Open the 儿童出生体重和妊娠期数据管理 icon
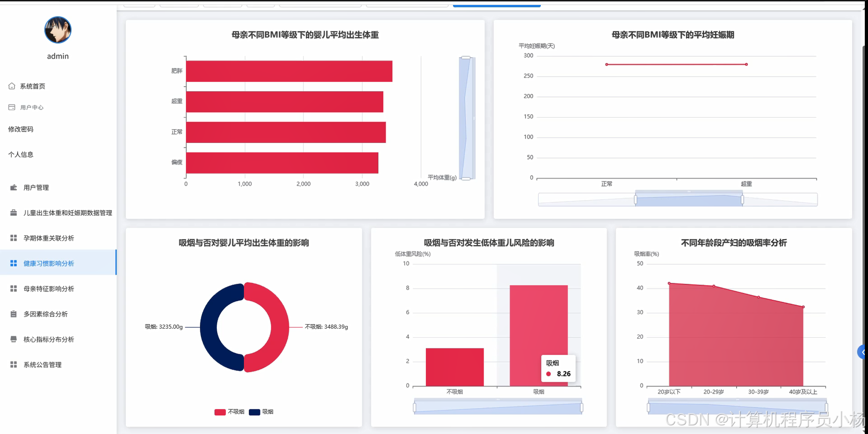The height and width of the screenshot is (434, 868). click(13, 212)
